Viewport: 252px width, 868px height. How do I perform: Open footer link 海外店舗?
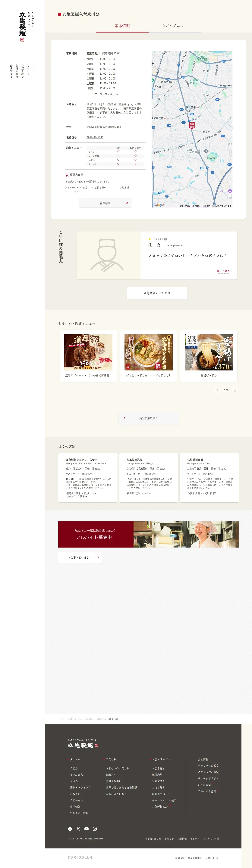pyautogui.click(x=157, y=775)
